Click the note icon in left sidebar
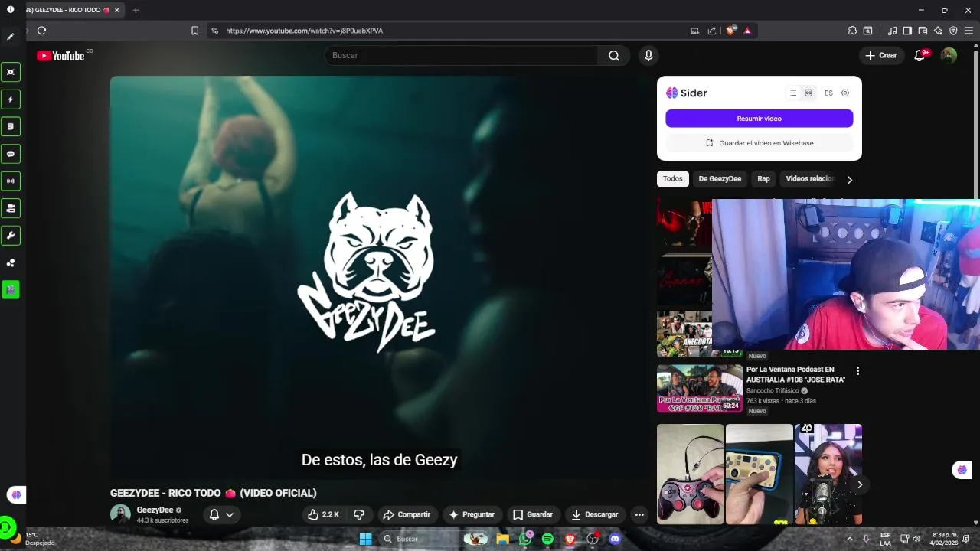The image size is (980, 551). [11, 126]
